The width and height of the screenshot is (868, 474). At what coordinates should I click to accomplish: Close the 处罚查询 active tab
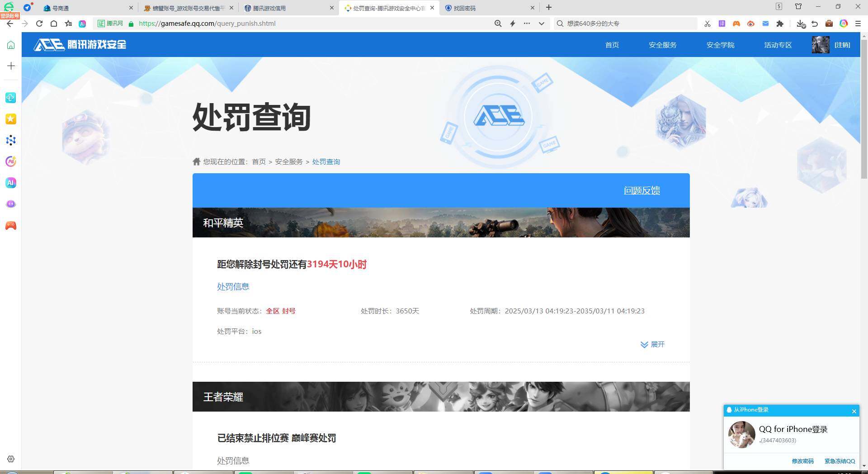(432, 8)
